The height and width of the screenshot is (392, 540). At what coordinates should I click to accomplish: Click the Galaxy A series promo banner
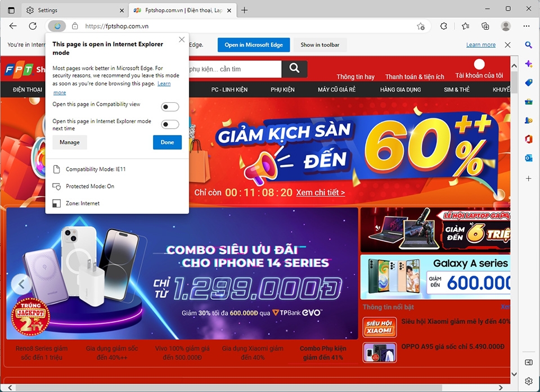435,277
